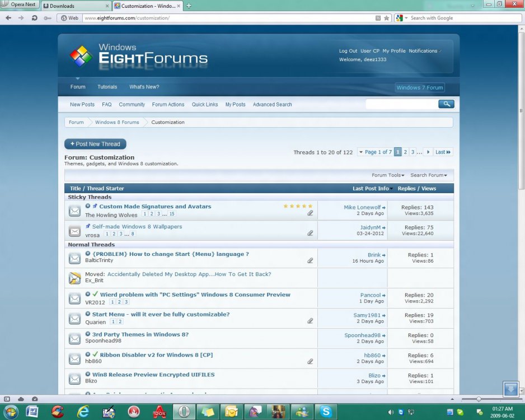Open Self-made Windows 8 Wallpapers thread
Viewport: 525px width, 420px height.
(137, 227)
